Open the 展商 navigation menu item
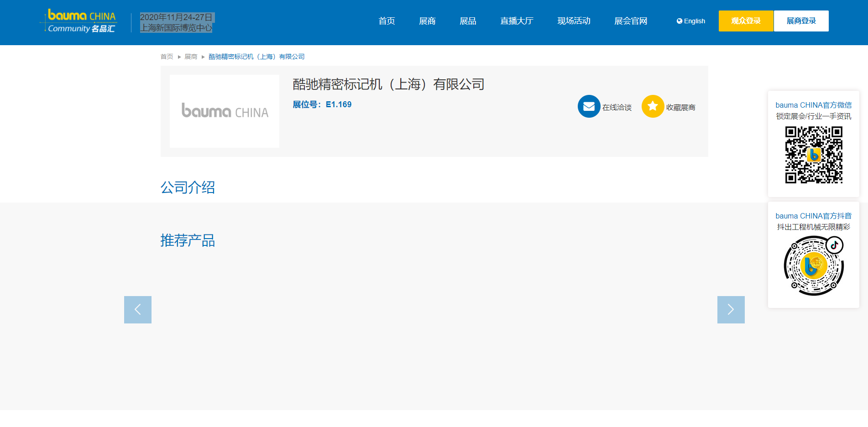The image size is (868, 427). pos(427,21)
